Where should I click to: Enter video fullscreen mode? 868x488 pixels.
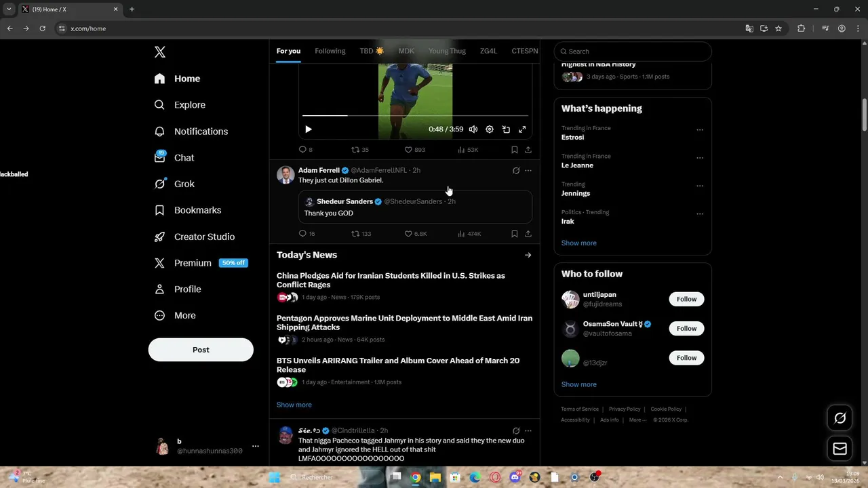pos(522,129)
